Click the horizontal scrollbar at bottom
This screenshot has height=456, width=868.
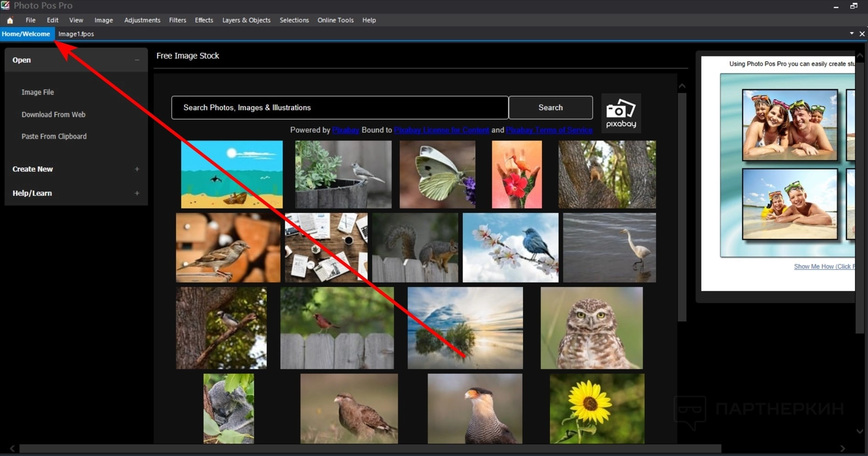[x=370, y=448]
